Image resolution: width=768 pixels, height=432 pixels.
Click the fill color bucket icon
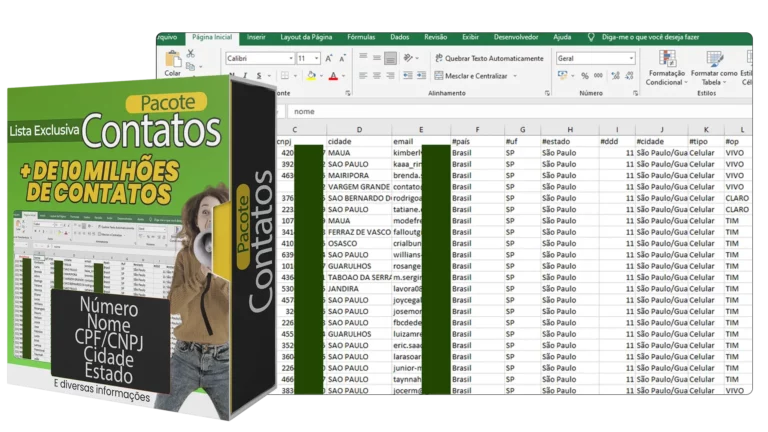[311, 76]
